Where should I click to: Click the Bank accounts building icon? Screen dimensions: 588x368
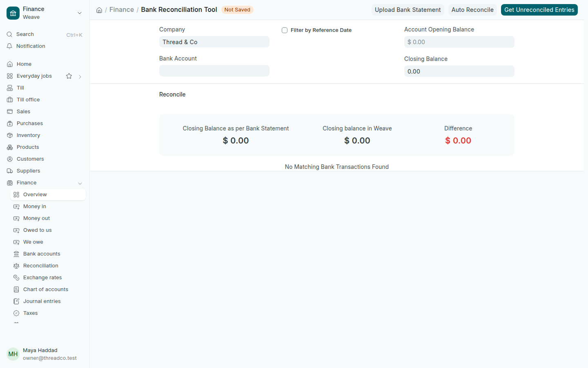pos(16,254)
